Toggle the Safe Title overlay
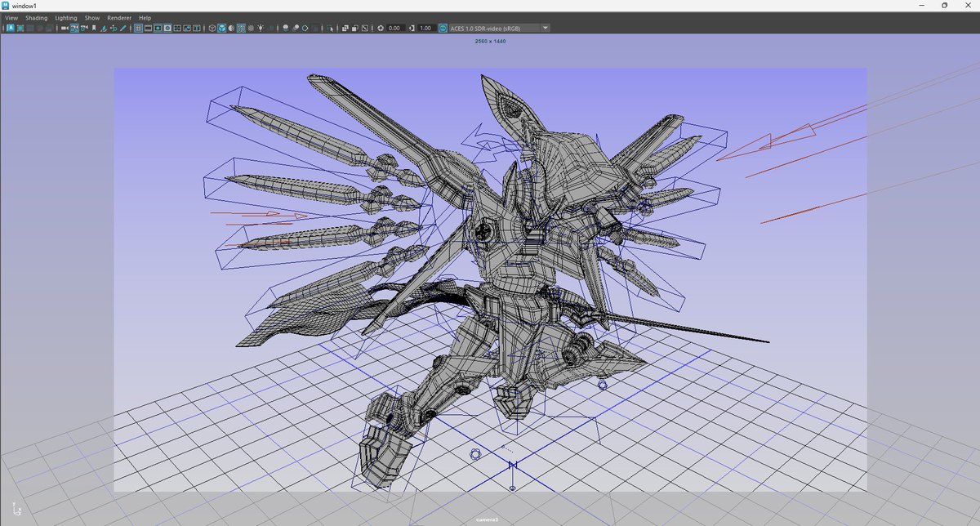This screenshot has width=980, height=526. click(196, 28)
